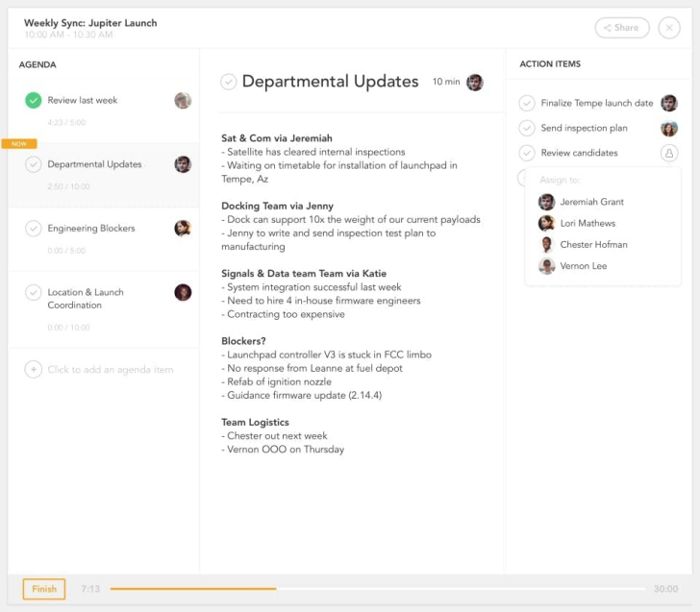The height and width of the screenshot is (612, 700).
Task: Toggle the checkmark beside Departmental Updates heading
Action: [x=229, y=82]
